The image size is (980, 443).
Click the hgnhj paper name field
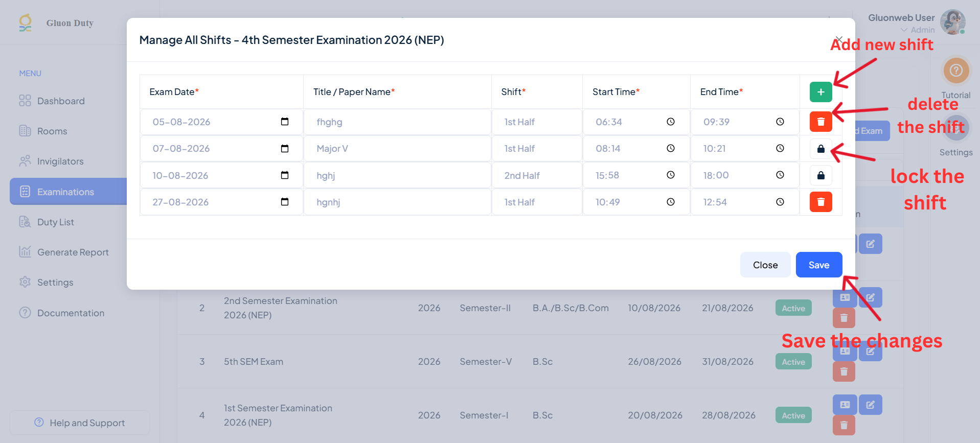(x=397, y=202)
